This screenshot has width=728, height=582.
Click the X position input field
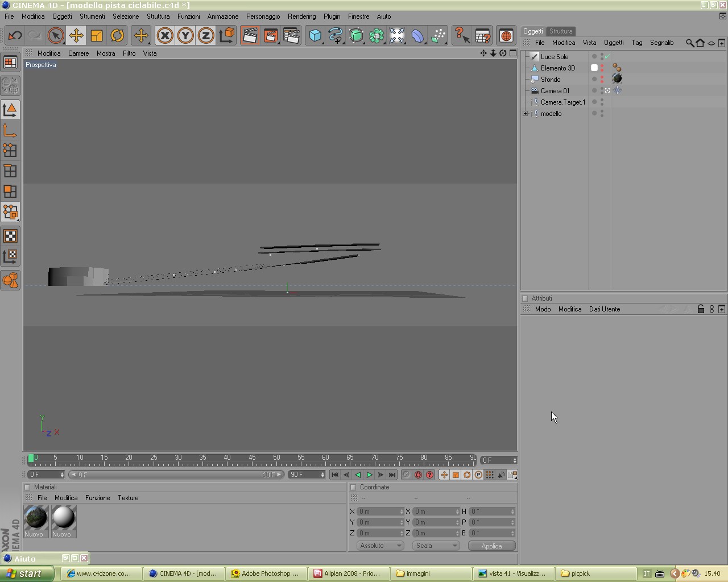coord(380,512)
